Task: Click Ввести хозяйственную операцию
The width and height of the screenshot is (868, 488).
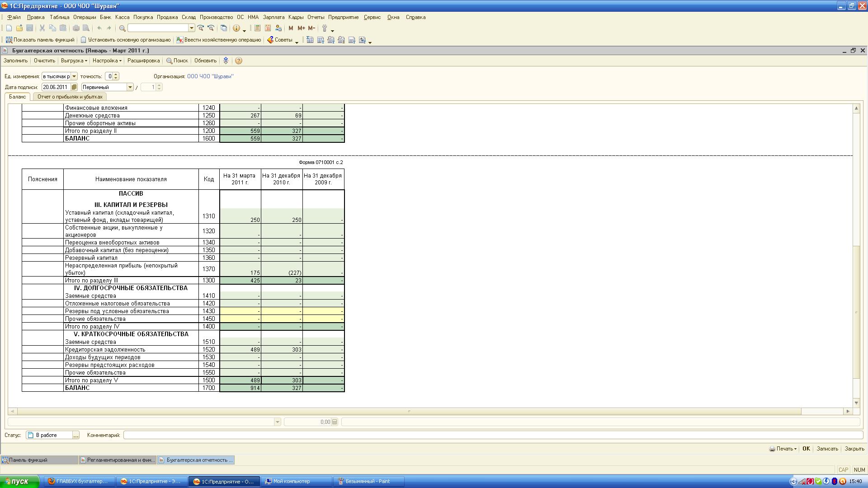Action: 219,40
